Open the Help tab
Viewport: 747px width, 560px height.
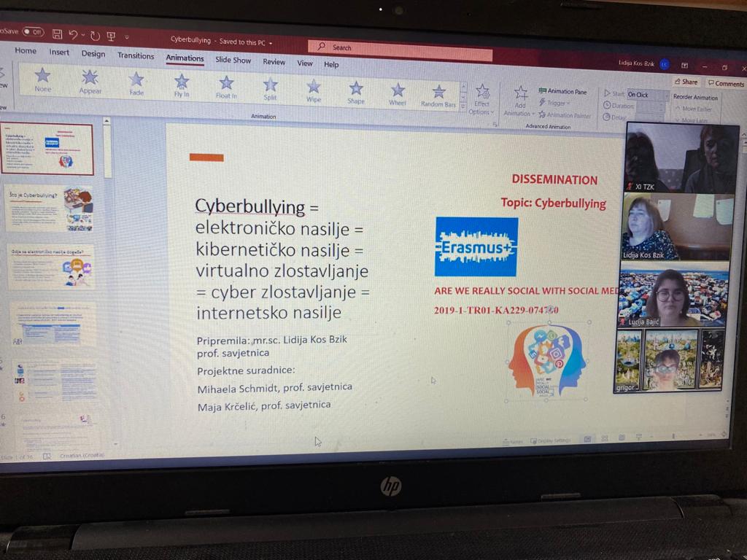[331, 64]
